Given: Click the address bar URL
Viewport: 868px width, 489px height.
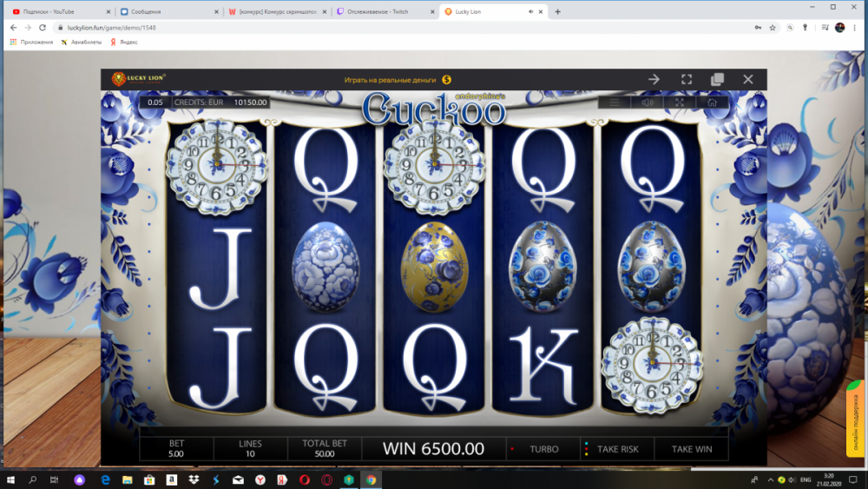Looking at the screenshot, I should pos(111,28).
